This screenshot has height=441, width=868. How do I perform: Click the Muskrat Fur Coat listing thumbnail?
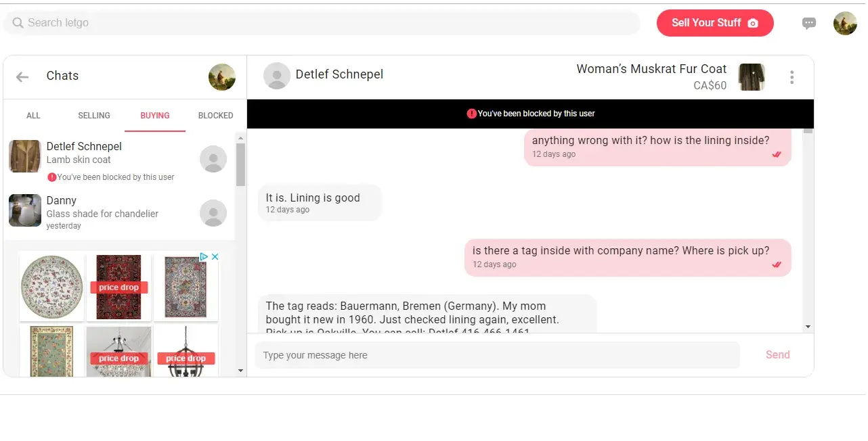(751, 77)
